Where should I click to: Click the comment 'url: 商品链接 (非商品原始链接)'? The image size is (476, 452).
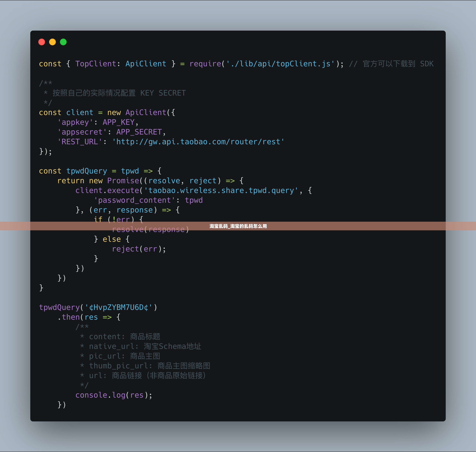click(x=147, y=376)
